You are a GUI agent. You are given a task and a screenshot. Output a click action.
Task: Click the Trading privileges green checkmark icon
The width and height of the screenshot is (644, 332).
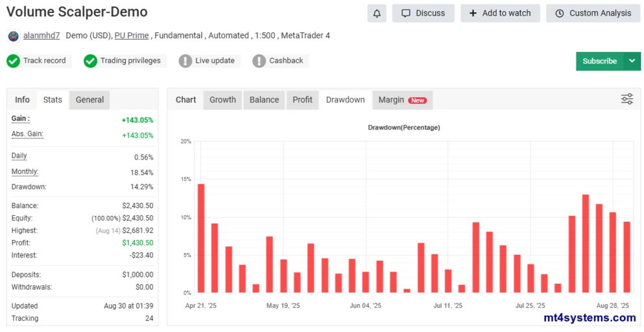coord(90,61)
